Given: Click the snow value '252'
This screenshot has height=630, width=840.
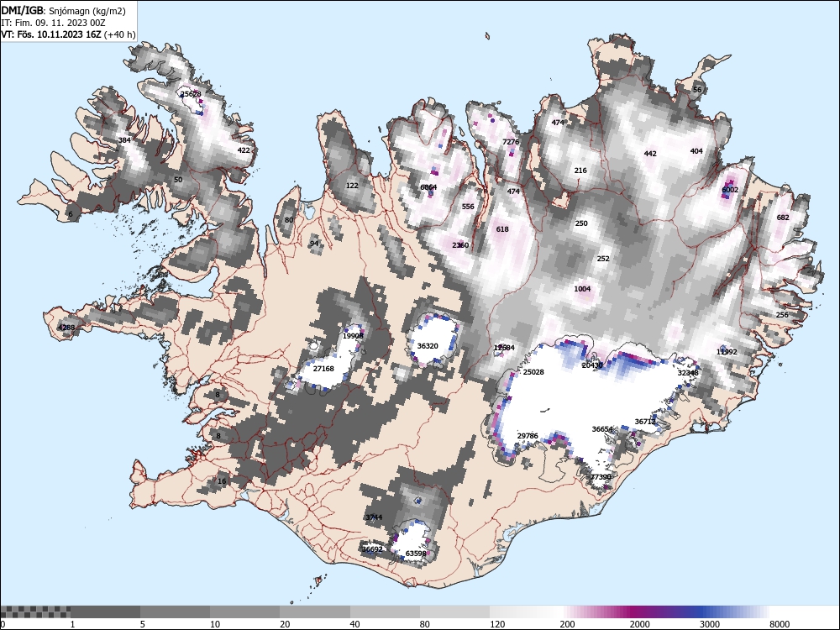Looking at the screenshot, I should [603, 258].
